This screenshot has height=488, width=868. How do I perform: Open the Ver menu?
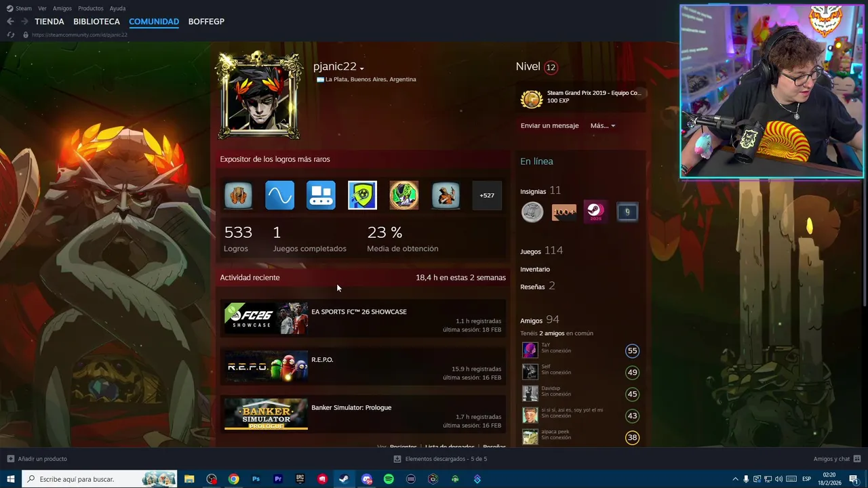(x=42, y=8)
